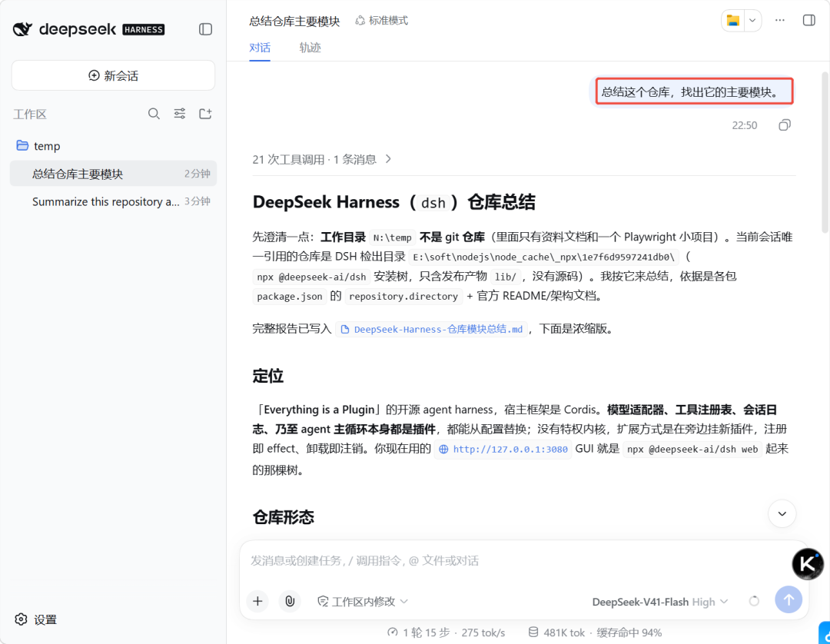Image resolution: width=830 pixels, height=644 pixels.
Task: Open the 工作区内修改 permission dropdown
Action: click(x=363, y=602)
